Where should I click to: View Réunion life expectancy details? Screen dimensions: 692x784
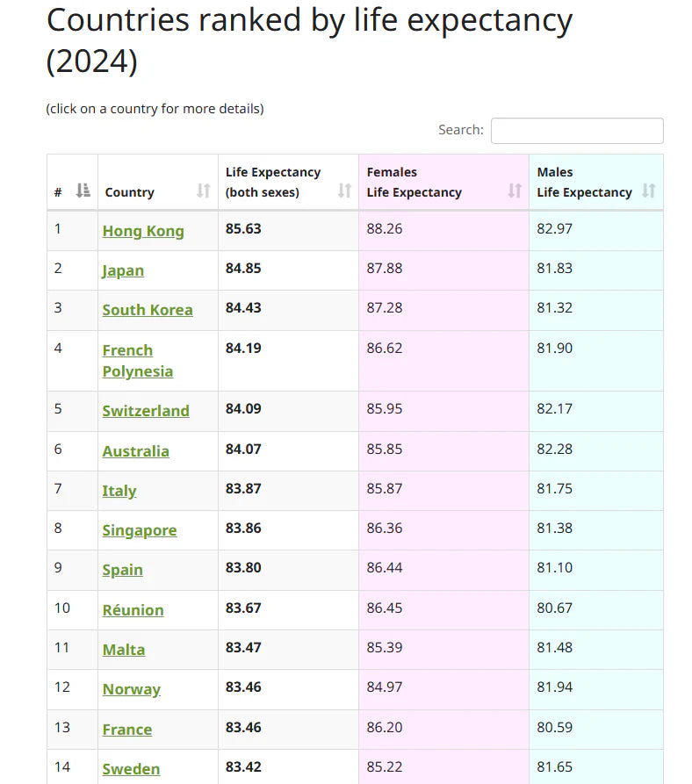(x=133, y=610)
